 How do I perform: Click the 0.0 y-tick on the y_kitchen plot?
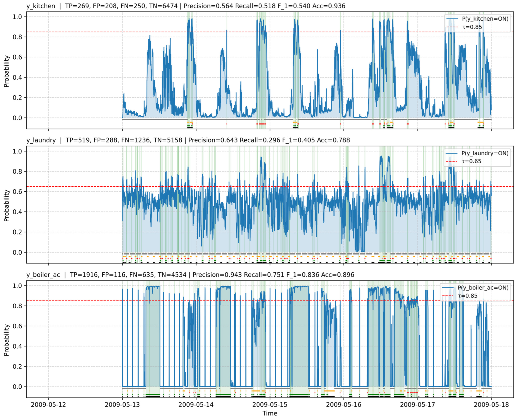click(x=17, y=118)
